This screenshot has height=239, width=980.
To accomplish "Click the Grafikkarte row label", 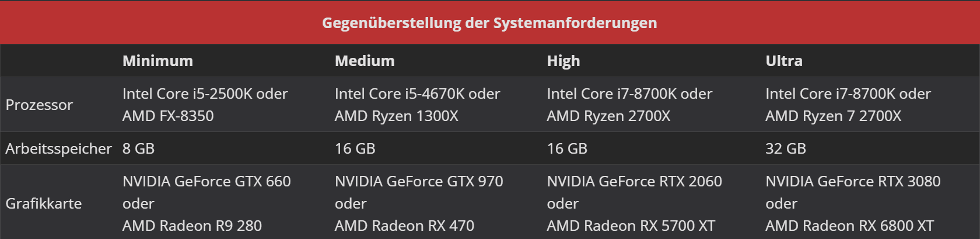I will 44,203.
